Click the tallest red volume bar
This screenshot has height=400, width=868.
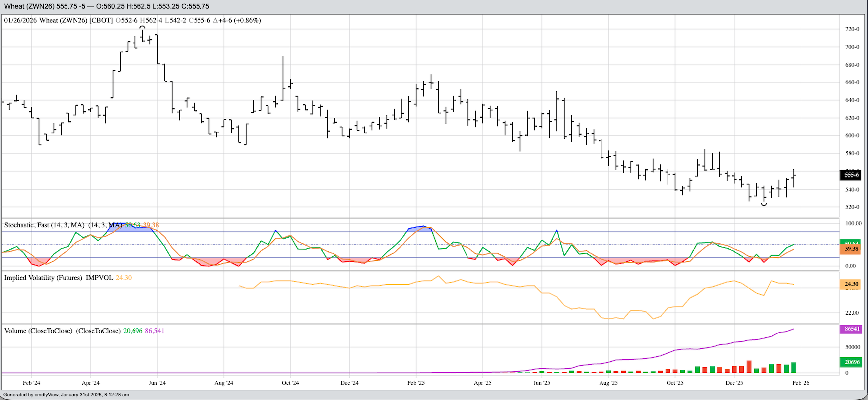[749, 366]
